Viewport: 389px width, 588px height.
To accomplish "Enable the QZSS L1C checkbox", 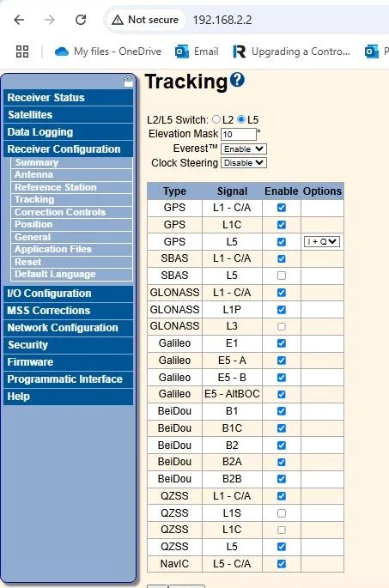I will click(282, 530).
